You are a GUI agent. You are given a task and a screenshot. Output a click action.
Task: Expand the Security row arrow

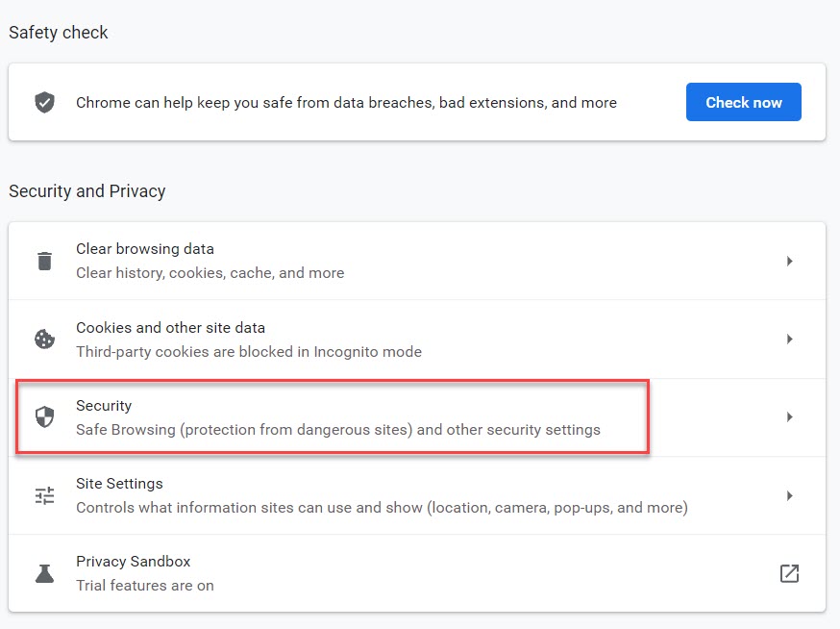[789, 416]
